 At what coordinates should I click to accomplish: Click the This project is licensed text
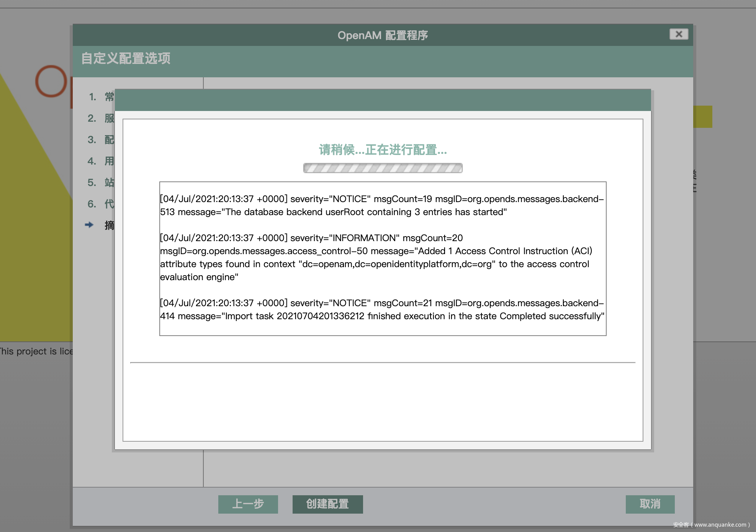click(36, 351)
